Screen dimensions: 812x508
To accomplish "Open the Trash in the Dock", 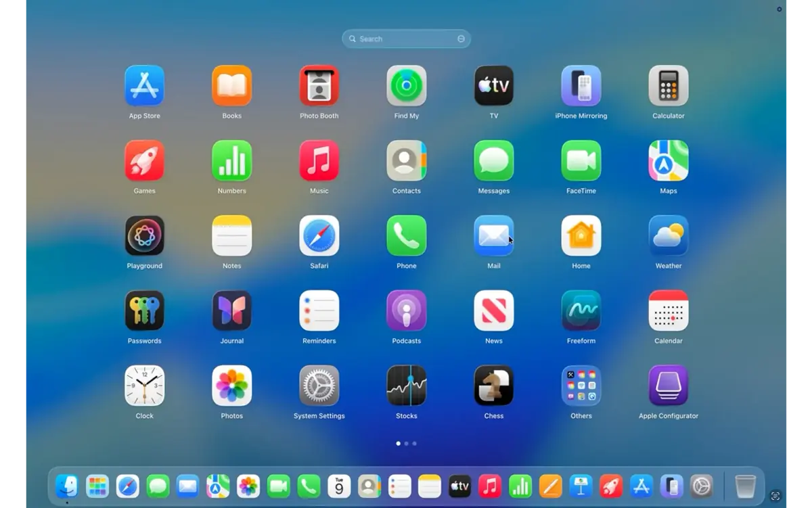I will (x=745, y=486).
